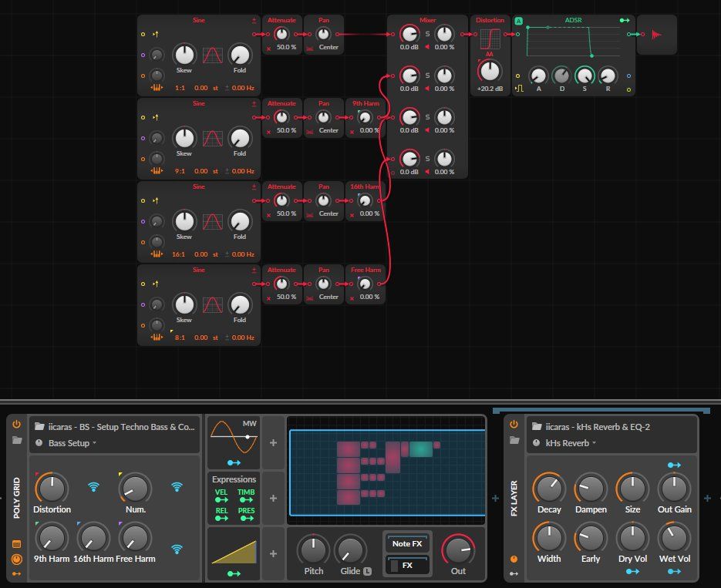Add modulator via plus beside ramp modulator
Screen dimensions: 721x588
(273, 553)
